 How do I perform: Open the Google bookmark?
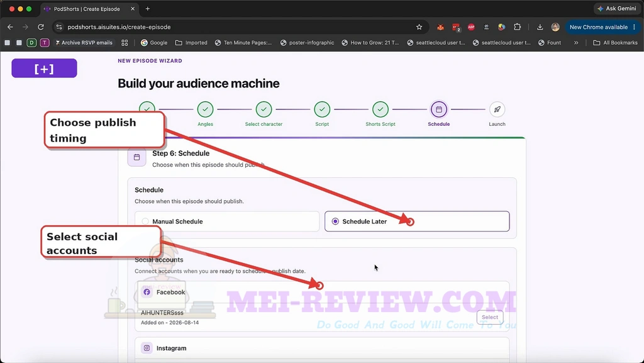click(154, 43)
